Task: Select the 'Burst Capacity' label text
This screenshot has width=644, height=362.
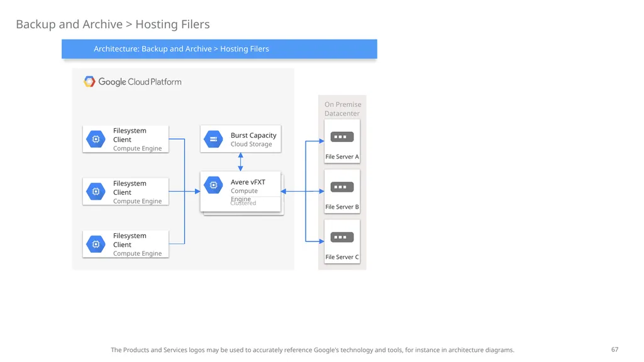Action: [x=253, y=135]
